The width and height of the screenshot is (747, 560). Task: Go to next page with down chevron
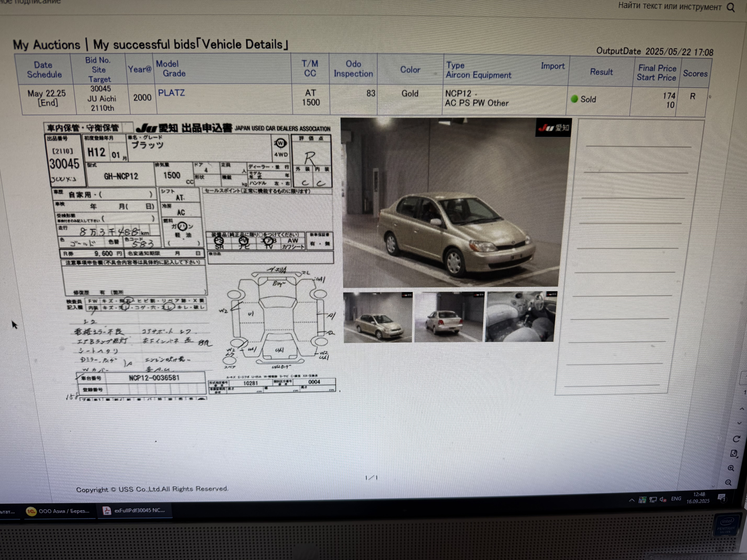pyautogui.click(x=739, y=423)
